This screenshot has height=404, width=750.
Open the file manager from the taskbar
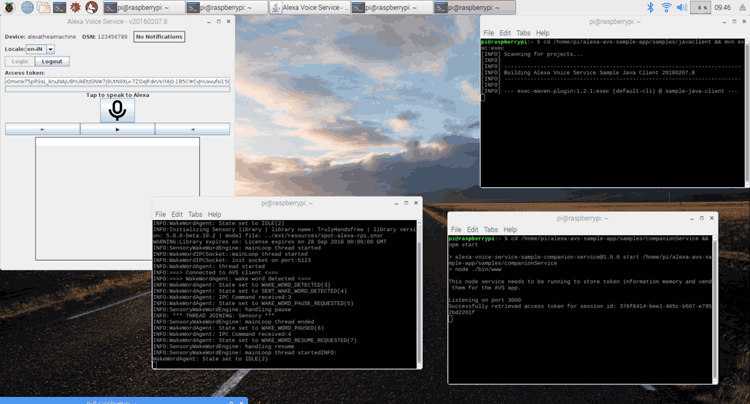(x=43, y=7)
